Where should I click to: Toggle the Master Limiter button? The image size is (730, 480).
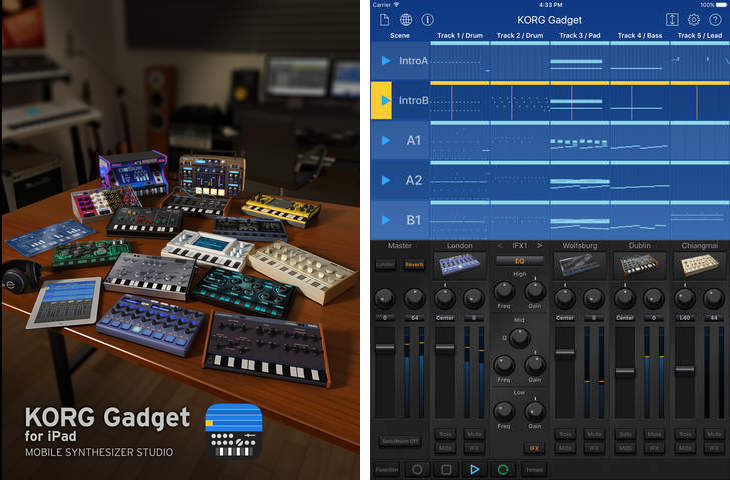pyautogui.click(x=385, y=264)
